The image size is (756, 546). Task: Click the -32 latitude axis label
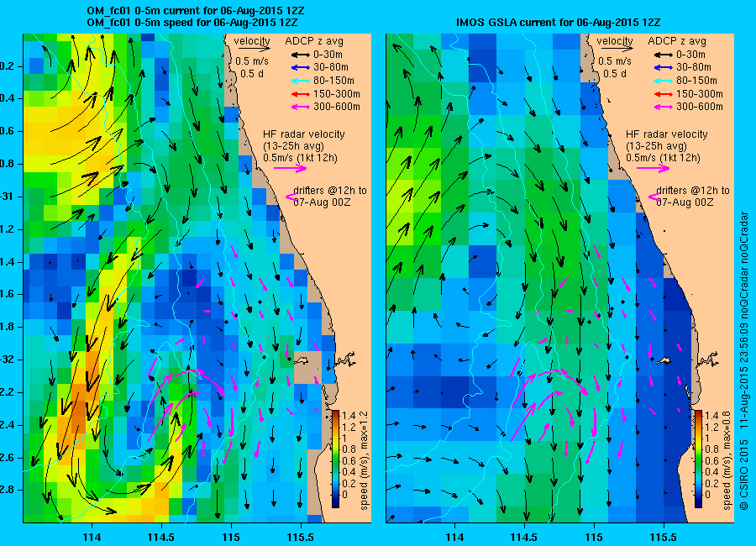click(x=7, y=360)
